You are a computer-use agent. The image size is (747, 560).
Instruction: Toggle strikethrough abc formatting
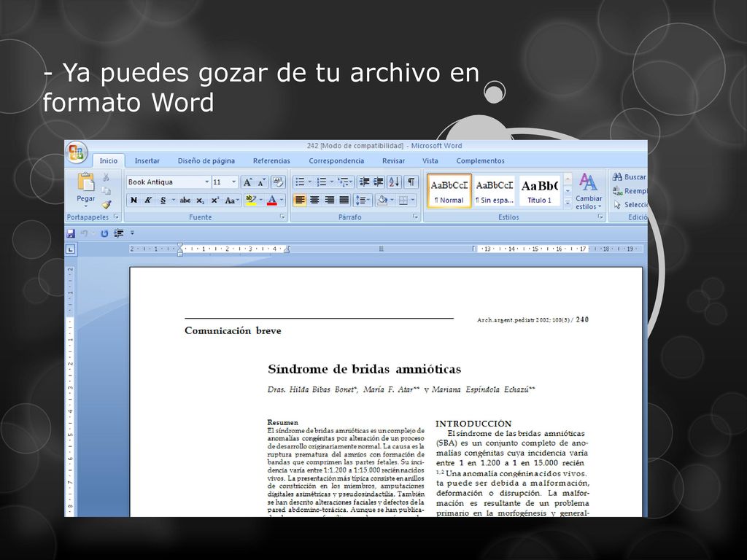click(x=185, y=200)
